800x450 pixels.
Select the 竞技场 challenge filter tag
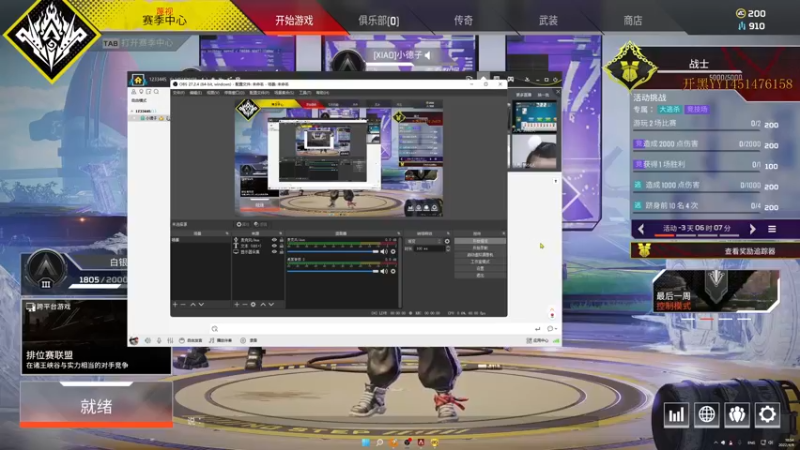coord(697,109)
